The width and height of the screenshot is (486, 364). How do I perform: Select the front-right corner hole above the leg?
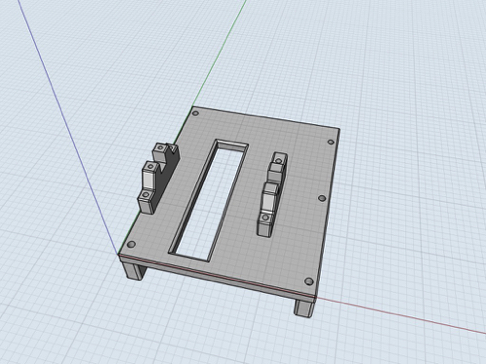[309, 282]
